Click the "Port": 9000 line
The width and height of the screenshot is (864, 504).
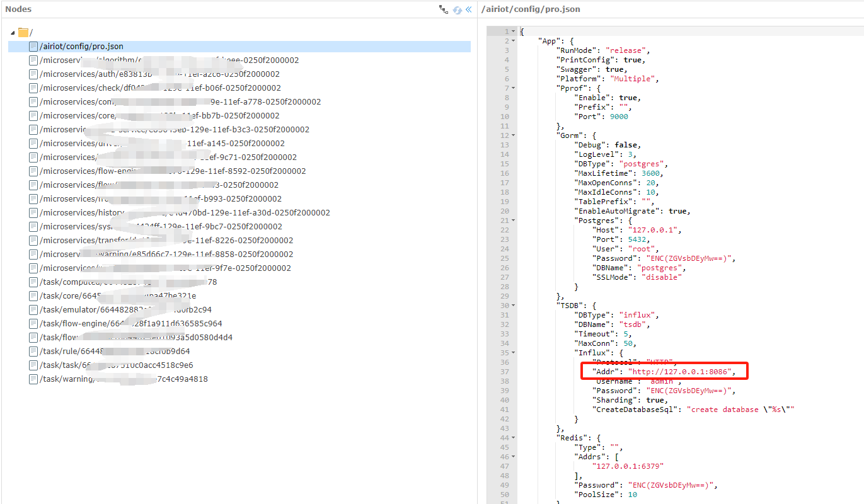pyautogui.click(x=601, y=117)
